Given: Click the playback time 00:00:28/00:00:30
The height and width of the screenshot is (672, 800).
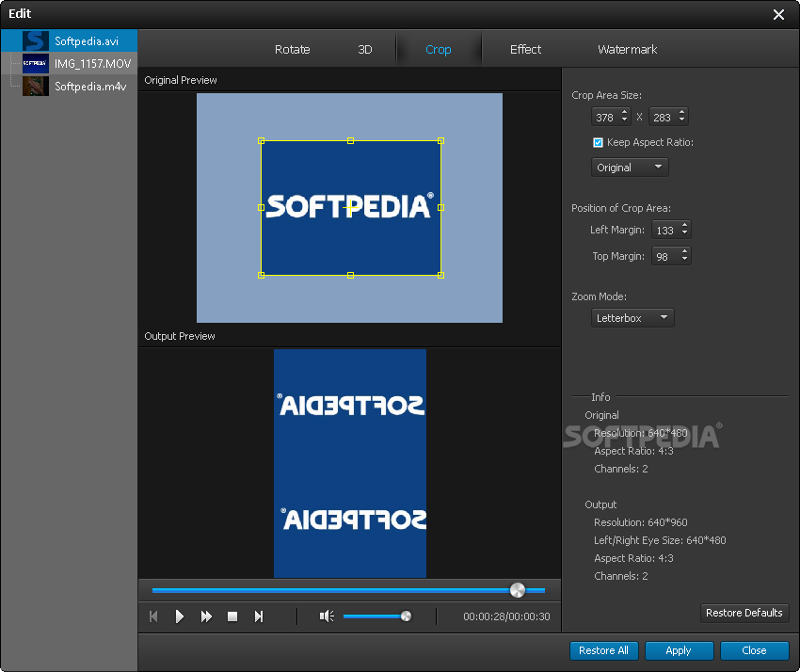Looking at the screenshot, I should 506,616.
